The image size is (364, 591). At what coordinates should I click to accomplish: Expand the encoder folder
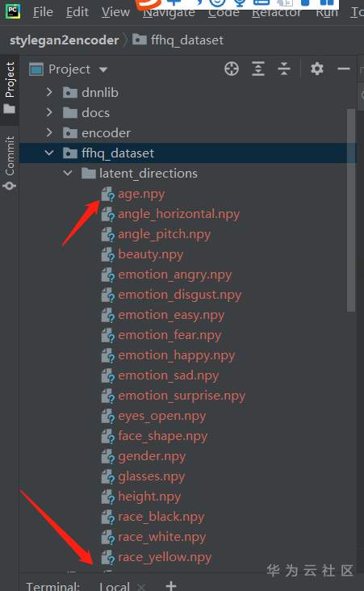click(49, 132)
